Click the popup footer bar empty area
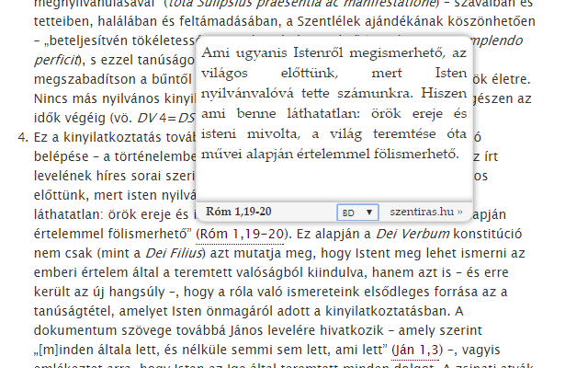 coord(304,213)
